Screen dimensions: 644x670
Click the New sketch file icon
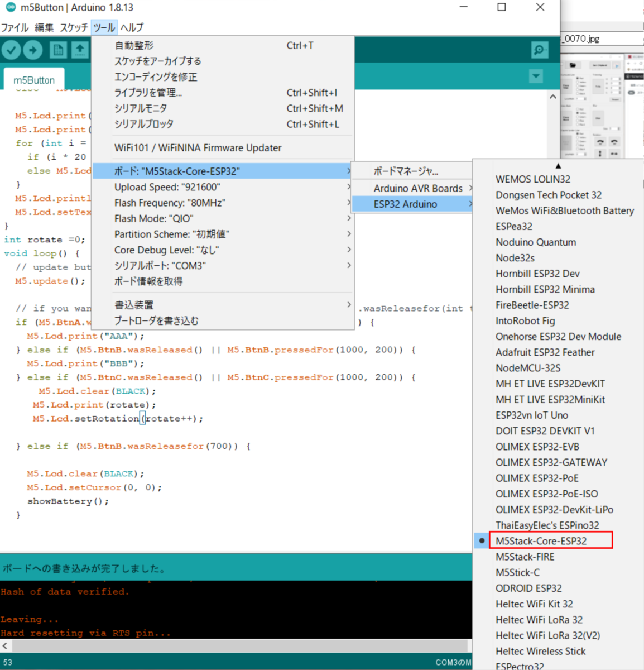pyautogui.click(x=58, y=50)
